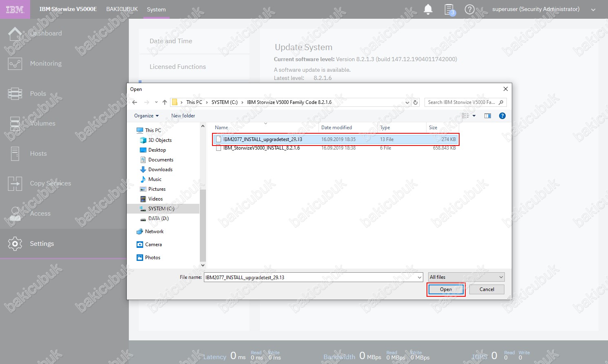Click the IBM logo
Screen dimensions: 608x364
tap(15, 9)
